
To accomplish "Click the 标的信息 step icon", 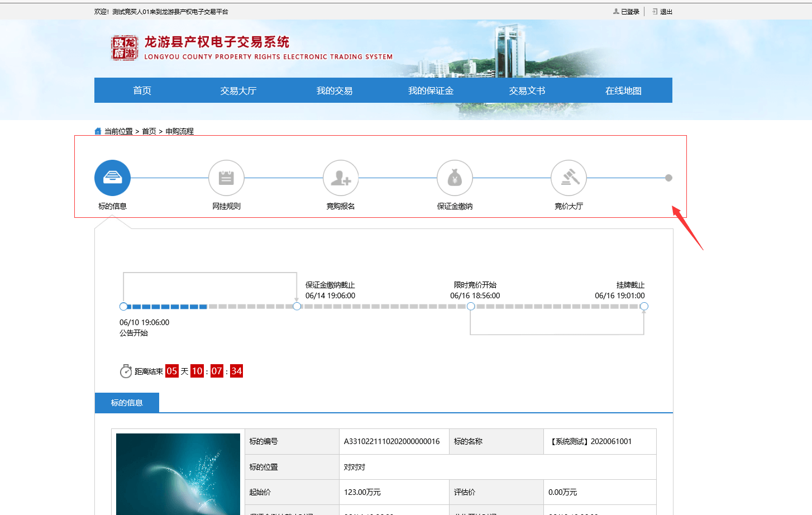I will (x=112, y=178).
